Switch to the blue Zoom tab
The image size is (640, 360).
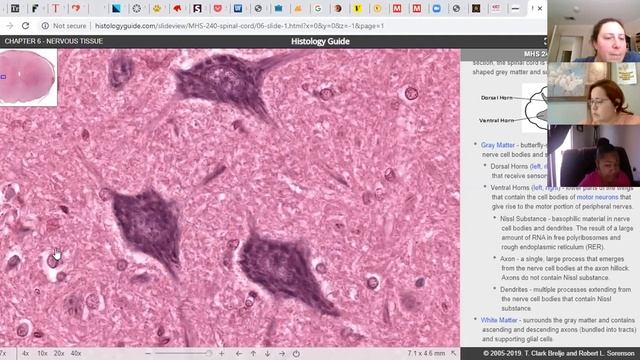click(436, 8)
